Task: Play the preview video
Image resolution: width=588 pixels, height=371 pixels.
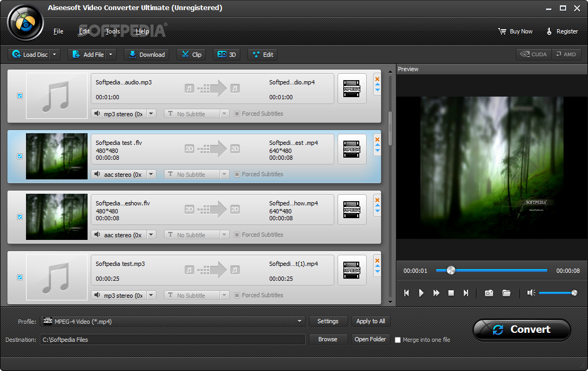Action: (421, 293)
